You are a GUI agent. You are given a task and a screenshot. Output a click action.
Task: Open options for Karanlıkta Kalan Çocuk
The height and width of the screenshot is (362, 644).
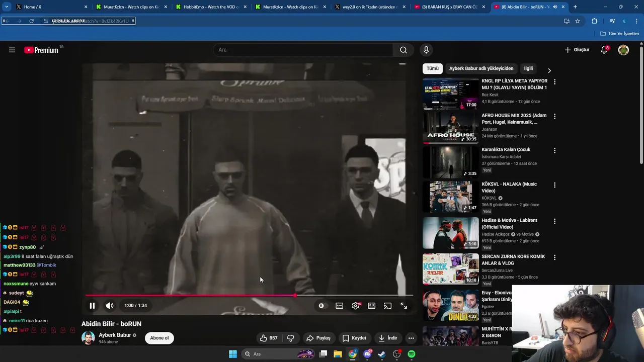click(x=554, y=150)
